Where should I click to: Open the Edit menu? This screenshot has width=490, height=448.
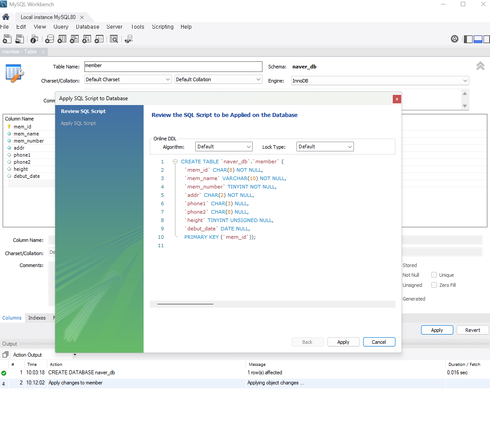point(21,27)
